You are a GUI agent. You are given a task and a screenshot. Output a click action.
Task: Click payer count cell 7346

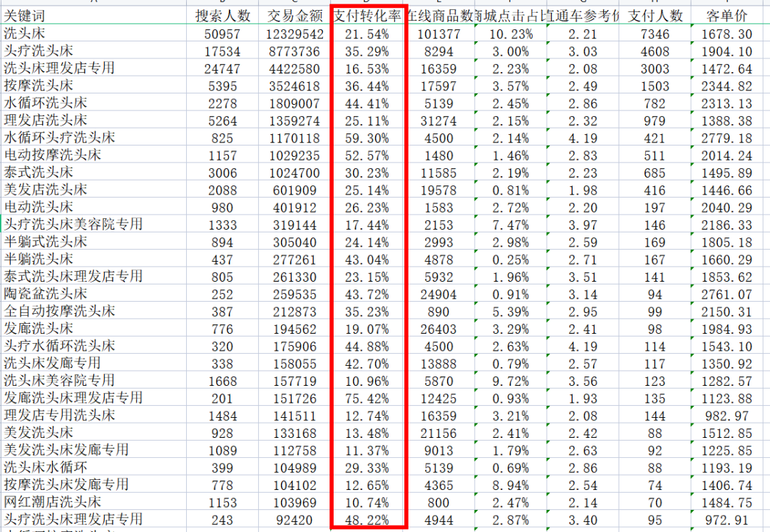[x=655, y=34]
